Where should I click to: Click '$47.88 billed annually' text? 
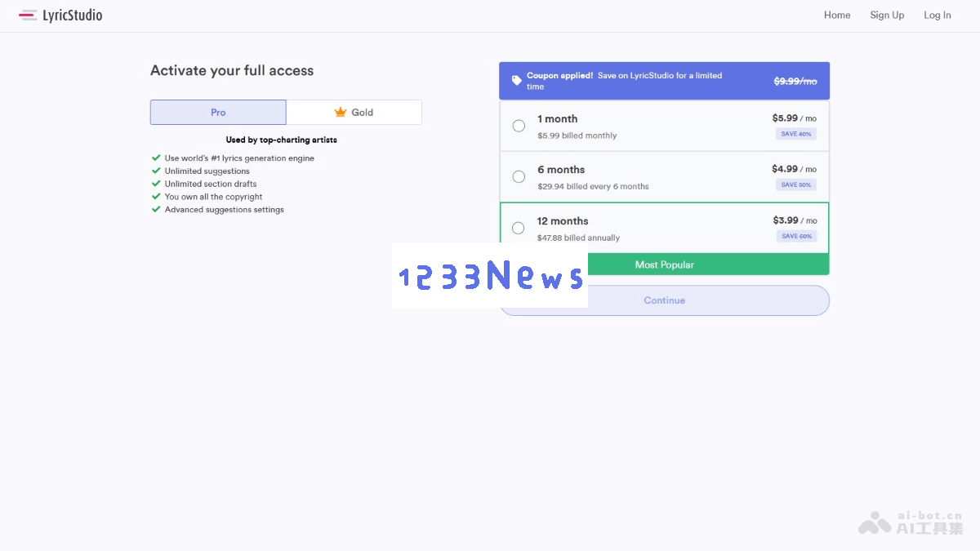(578, 238)
